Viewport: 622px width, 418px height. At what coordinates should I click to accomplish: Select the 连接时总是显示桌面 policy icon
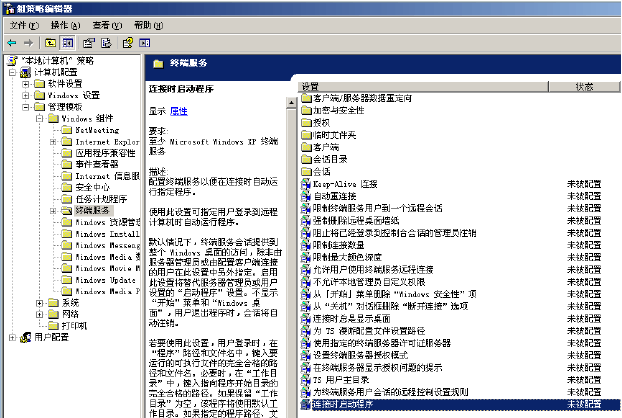point(306,318)
